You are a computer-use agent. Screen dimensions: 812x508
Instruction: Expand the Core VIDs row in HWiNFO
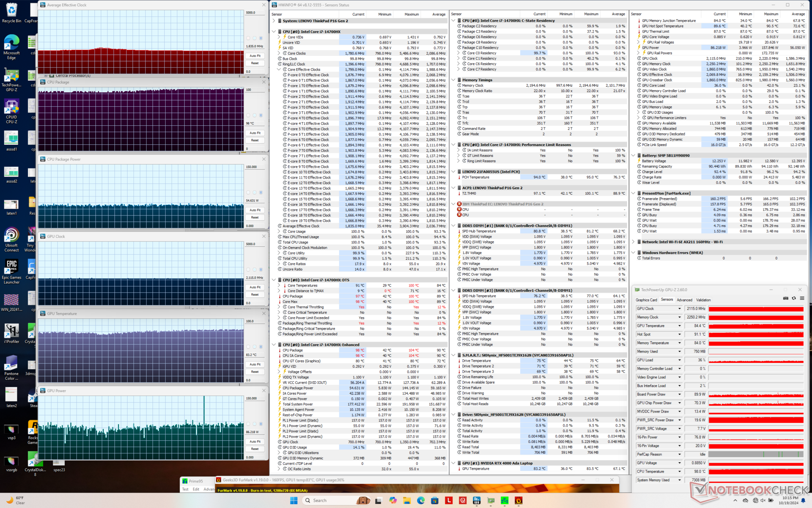click(279, 37)
